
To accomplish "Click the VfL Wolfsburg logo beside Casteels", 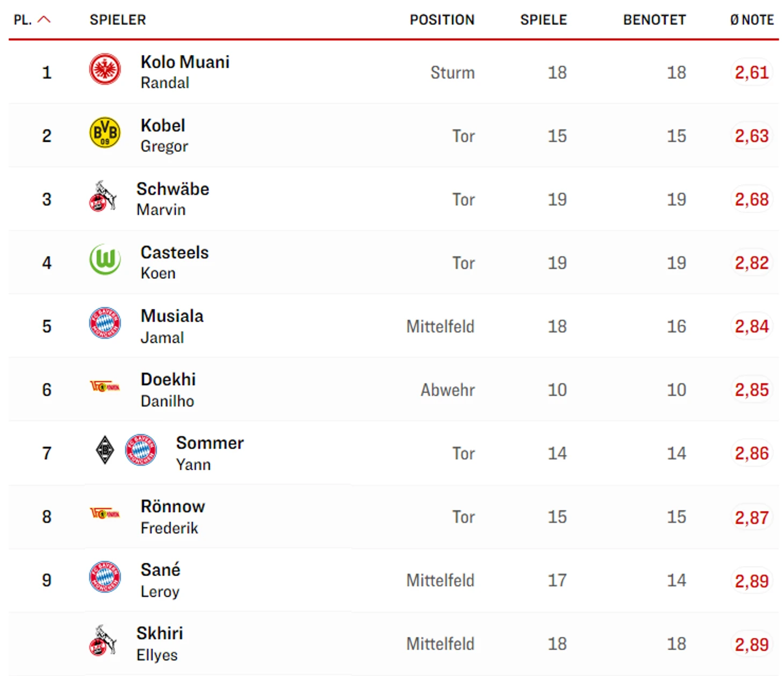I will pos(105,259).
